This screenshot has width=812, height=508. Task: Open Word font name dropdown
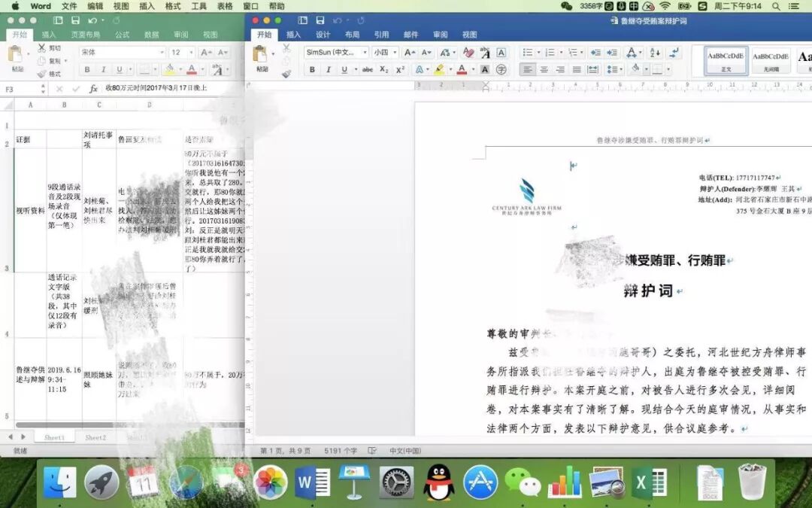(365, 53)
